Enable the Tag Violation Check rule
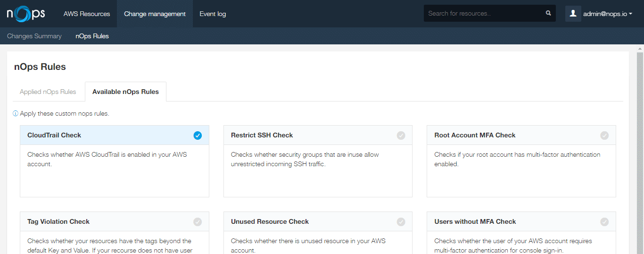 click(198, 222)
